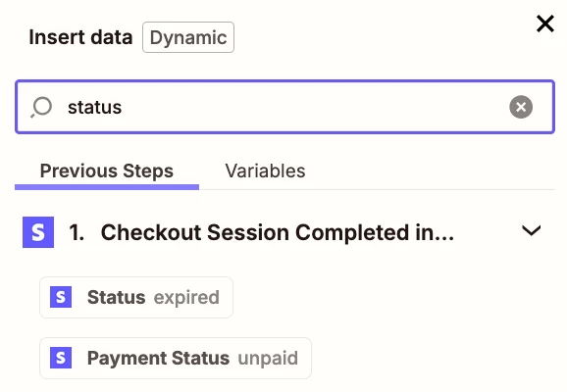This screenshot has width=567, height=392.
Task: Click the bold Status label
Action: [x=117, y=297]
